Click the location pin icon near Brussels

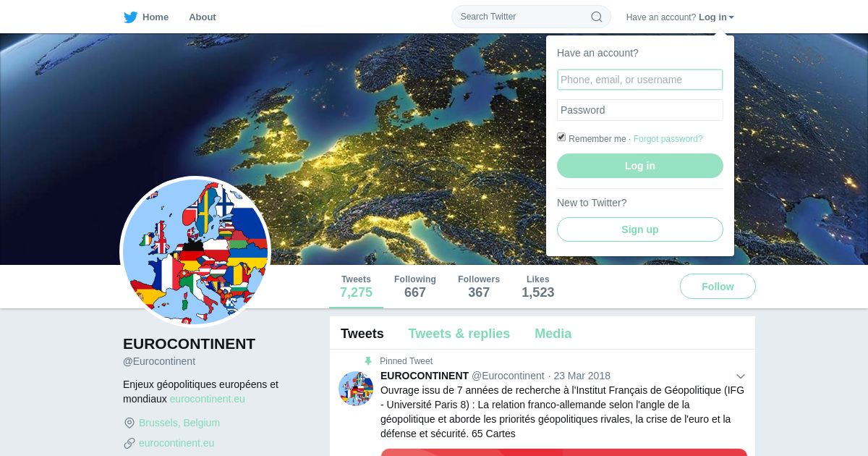(x=129, y=423)
